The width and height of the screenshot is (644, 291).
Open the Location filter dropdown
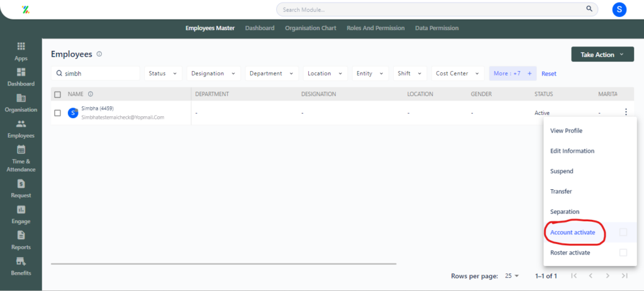(325, 74)
